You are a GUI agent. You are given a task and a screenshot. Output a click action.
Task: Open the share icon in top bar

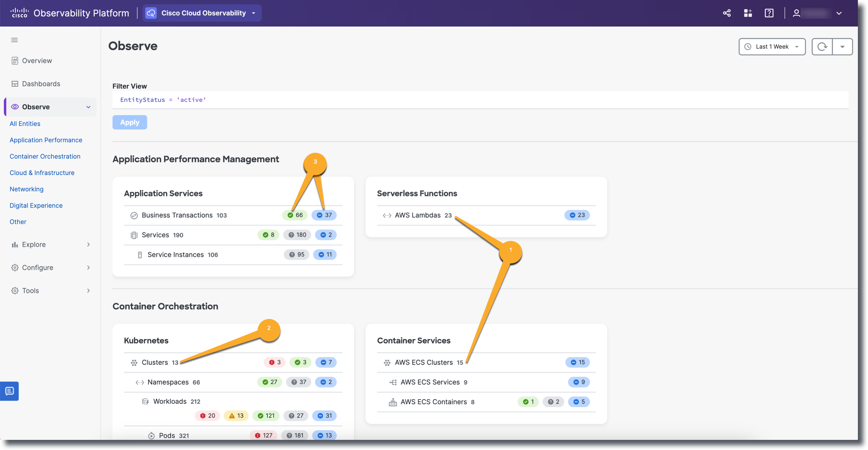point(727,13)
